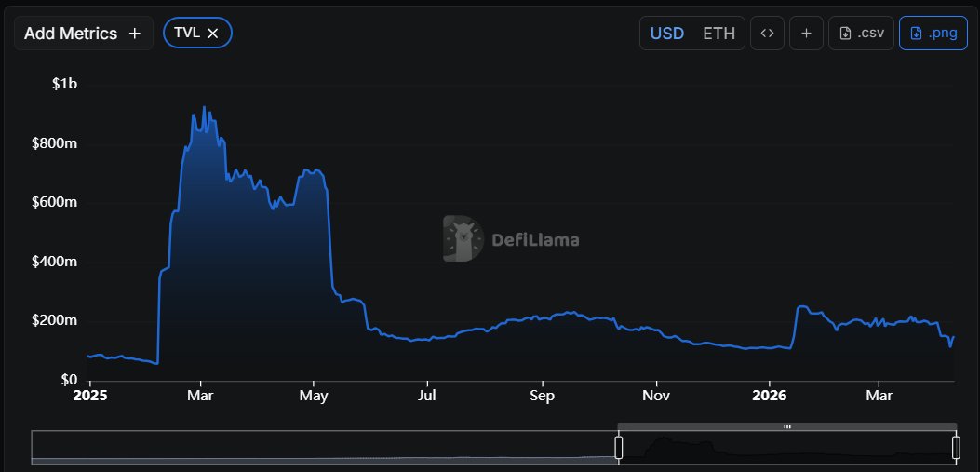The image size is (980, 472).
Task: Click the DefiLlama watermark logo
Action: (511, 239)
